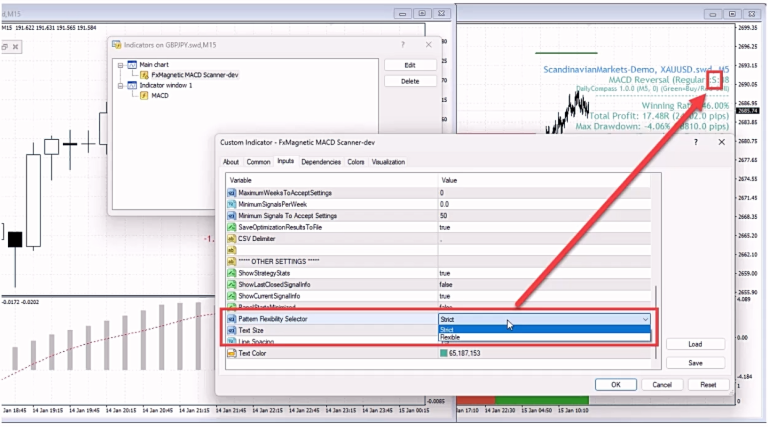
Task: Edit the Minimum Signals To Accept Settings value
Action: coord(544,216)
